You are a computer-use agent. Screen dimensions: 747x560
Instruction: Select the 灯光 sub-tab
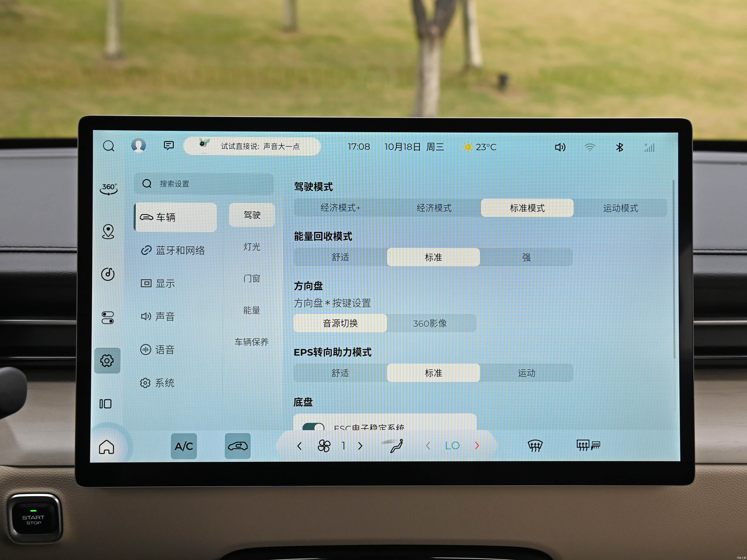(252, 247)
